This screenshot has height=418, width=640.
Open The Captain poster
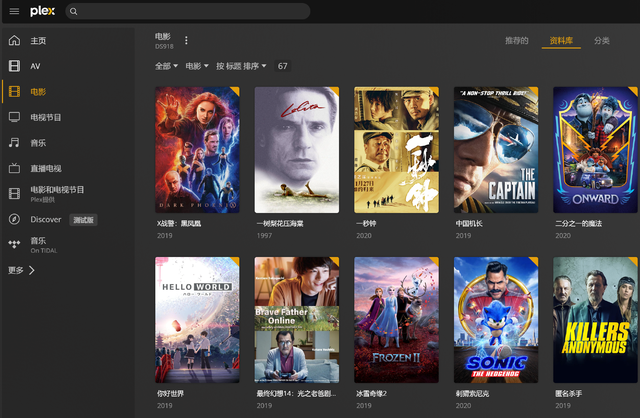496,149
